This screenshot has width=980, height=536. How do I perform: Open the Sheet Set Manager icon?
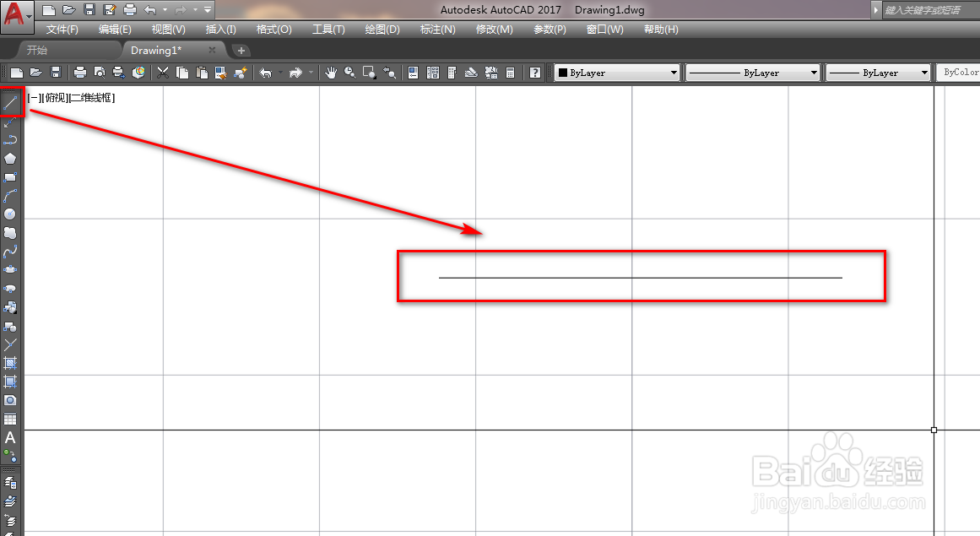(471, 73)
